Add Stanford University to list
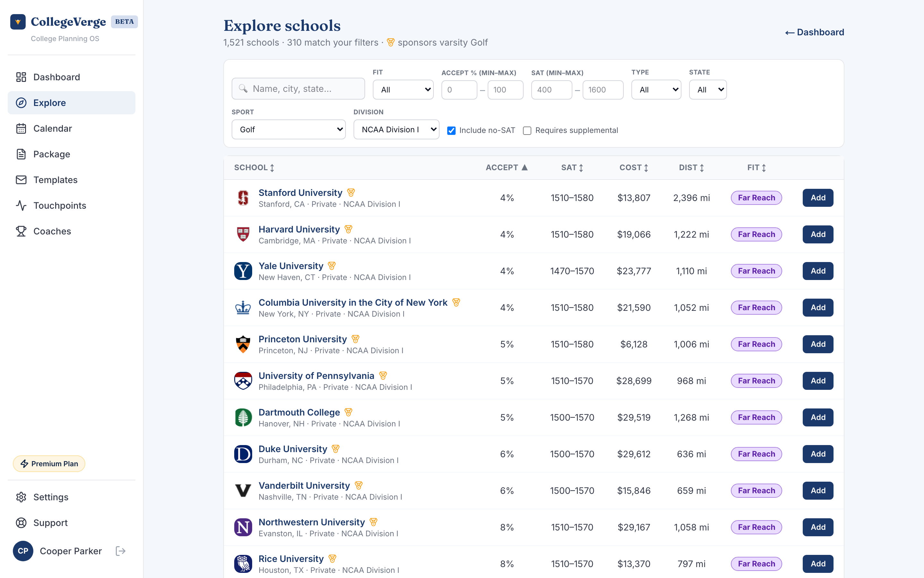Image resolution: width=924 pixels, height=578 pixels. [x=817, y=197]
